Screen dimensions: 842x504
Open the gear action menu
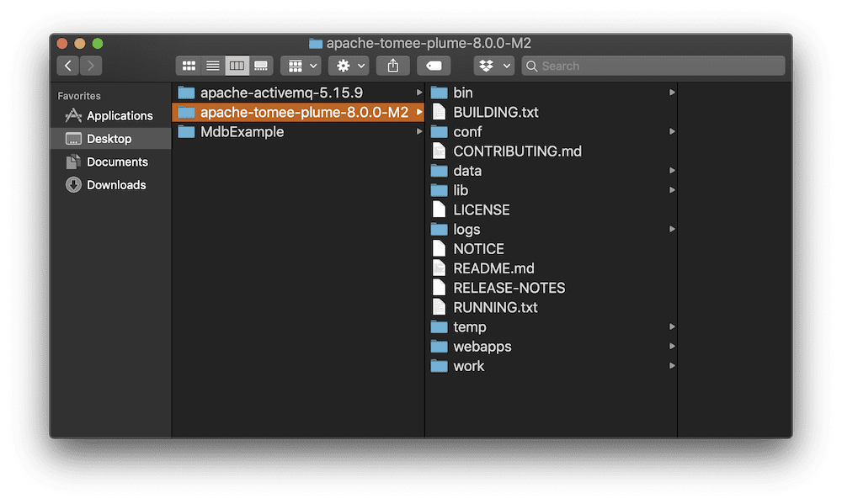[x=349, y=66]
